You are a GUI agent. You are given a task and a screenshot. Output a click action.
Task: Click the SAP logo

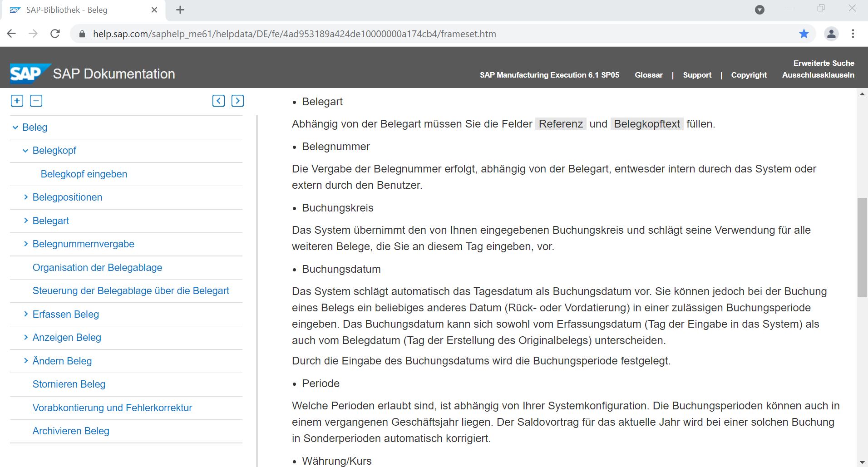[x=30, y=74]
